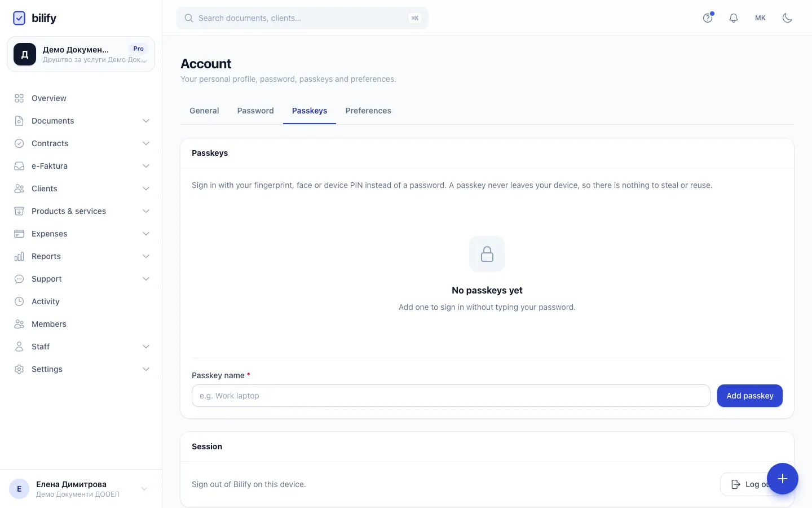812x508 pixels.
Task: Open the Preferences tab
Action: [368, 111]
